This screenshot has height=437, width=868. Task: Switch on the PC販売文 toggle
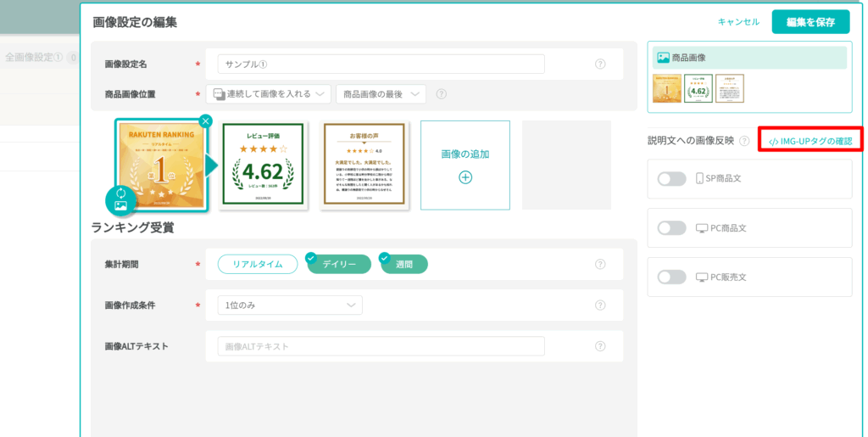coord(671,277)
